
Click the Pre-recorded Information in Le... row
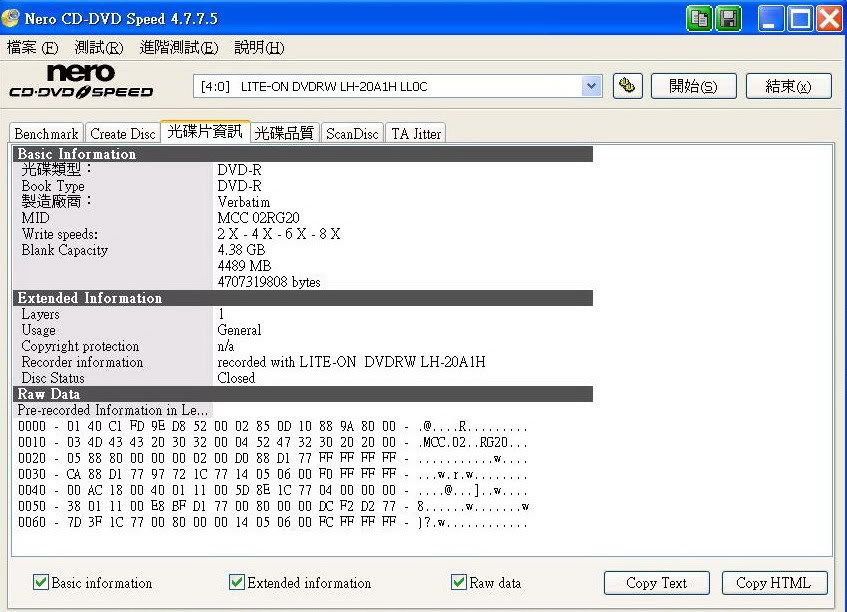pos(112,411)
